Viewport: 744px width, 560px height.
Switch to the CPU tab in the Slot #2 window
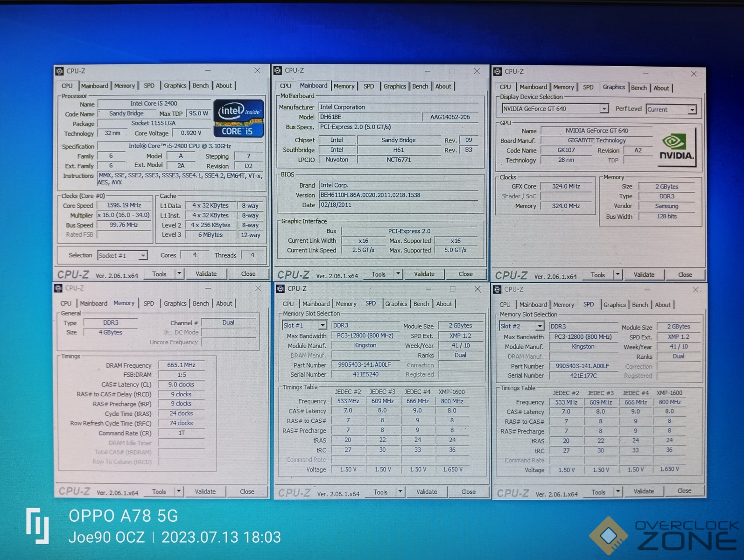point(505,305)
